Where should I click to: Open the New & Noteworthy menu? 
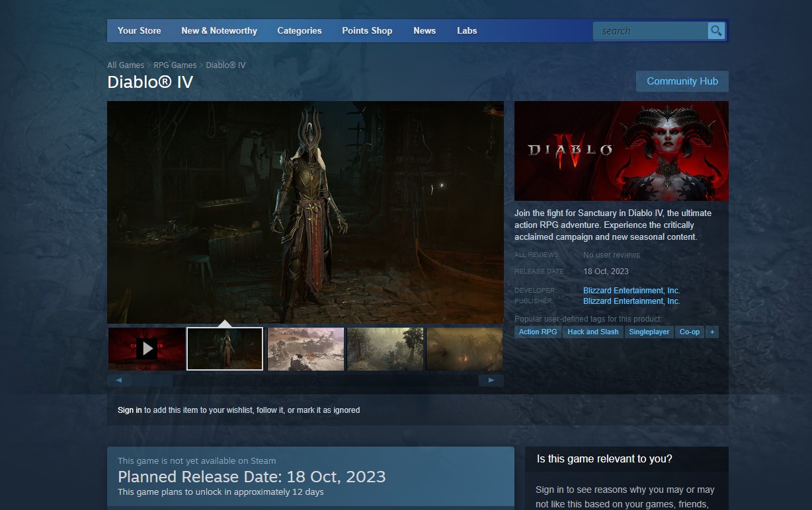[219, 30]
